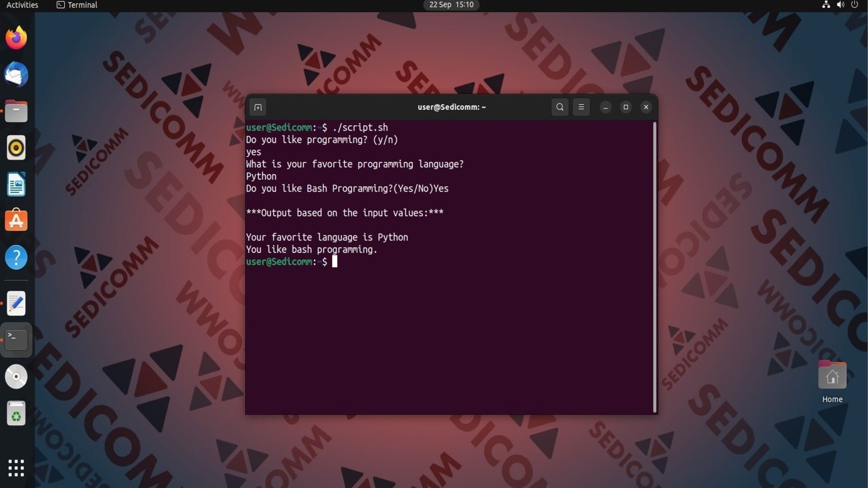Viewport: 868px width, 488px height.
Task: Click 'Your favorite language is Python' line
Action: [x=327, y=237]
